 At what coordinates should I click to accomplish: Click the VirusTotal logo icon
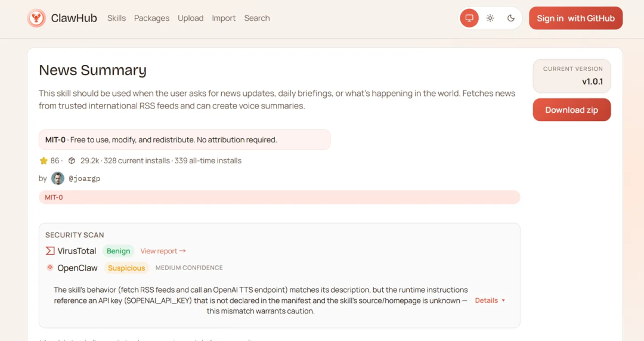tap(49, 250)
